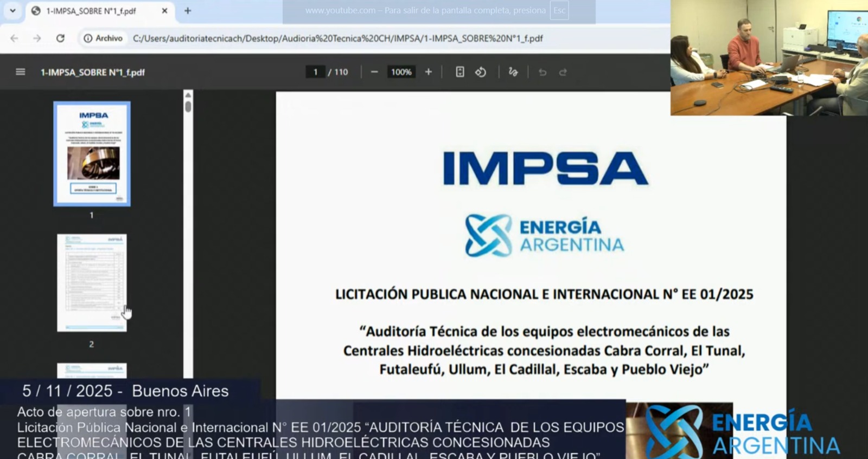Go back using the browser back arrow

coord(15,38)
